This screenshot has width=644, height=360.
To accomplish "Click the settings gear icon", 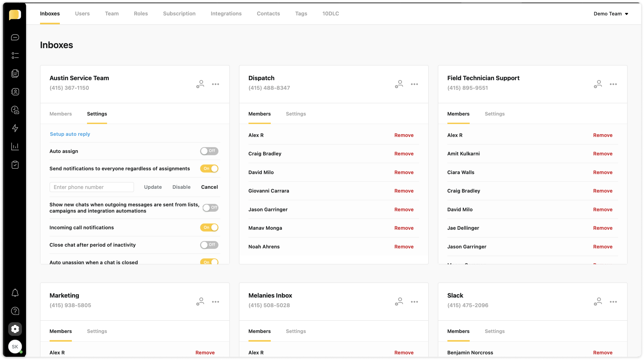I will click(15, 329).
